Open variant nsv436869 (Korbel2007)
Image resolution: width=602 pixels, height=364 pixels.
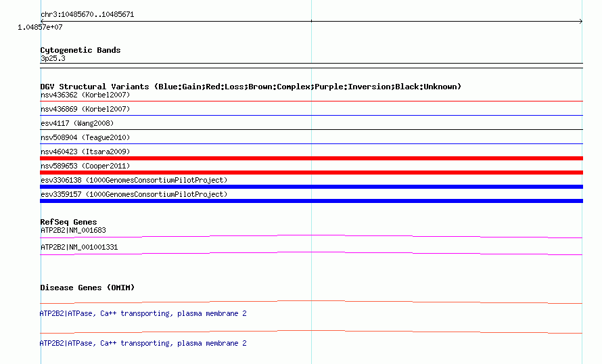click(85, 109)
